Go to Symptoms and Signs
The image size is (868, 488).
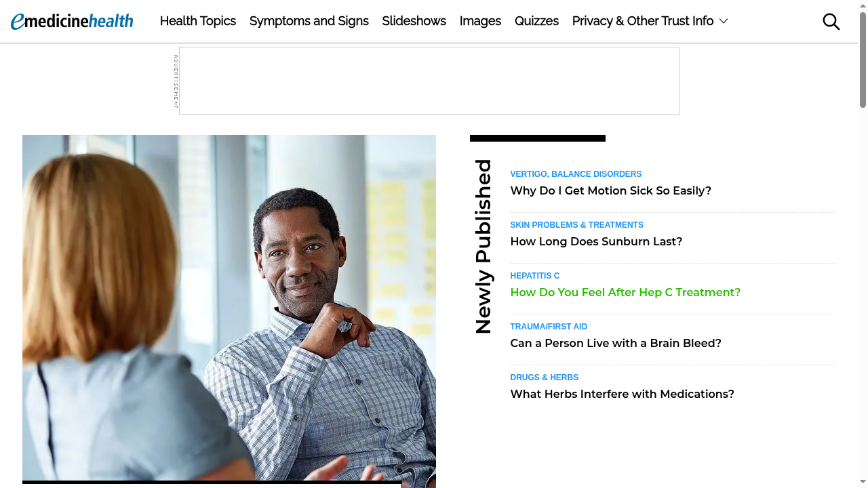click(309, 21)
